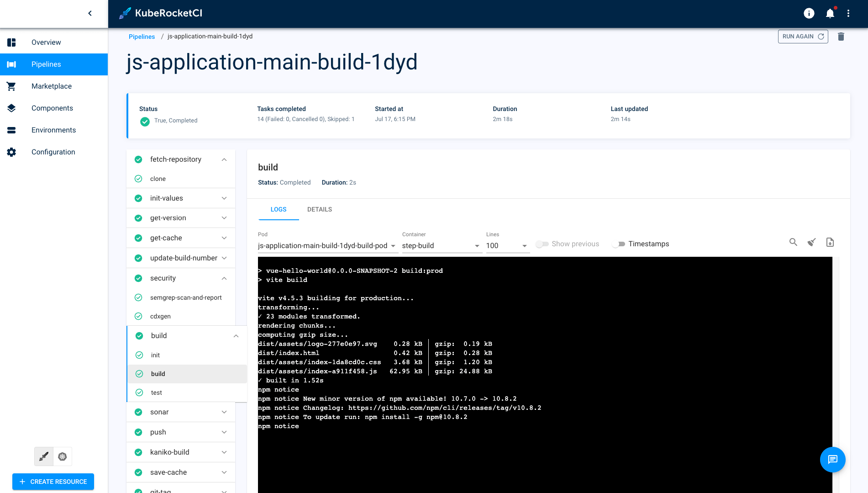Open log search in the build logs
The width and height of the screenshot is (868, 493).
pyautogui.click(x=793, y=242)
